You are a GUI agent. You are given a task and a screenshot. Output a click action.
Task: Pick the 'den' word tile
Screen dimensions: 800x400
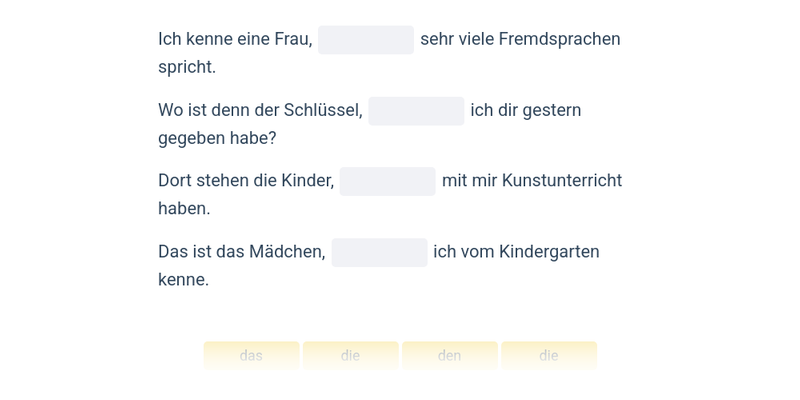(x=449, y=355)
